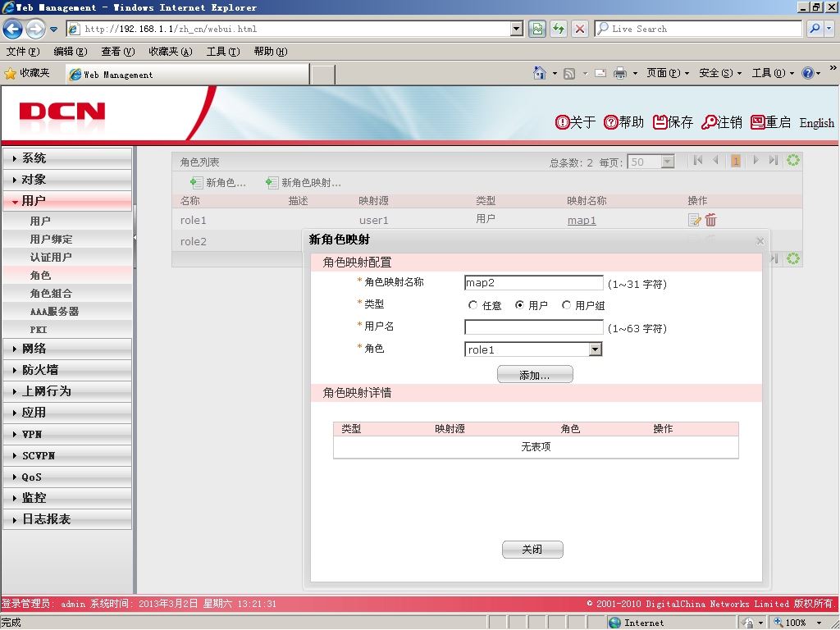Open the address bar URL history dropdown
840x630 pixels.
[x=517, y=29]
